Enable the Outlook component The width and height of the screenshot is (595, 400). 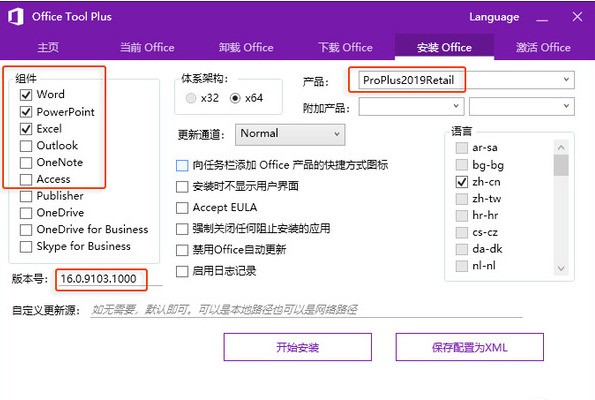pyautogui.click(x=26, y=146)
